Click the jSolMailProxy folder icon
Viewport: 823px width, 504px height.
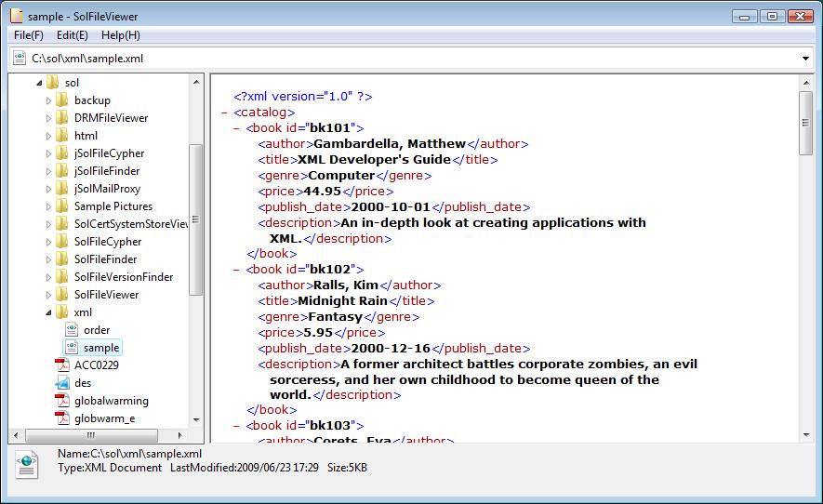[x=62, y=188]
